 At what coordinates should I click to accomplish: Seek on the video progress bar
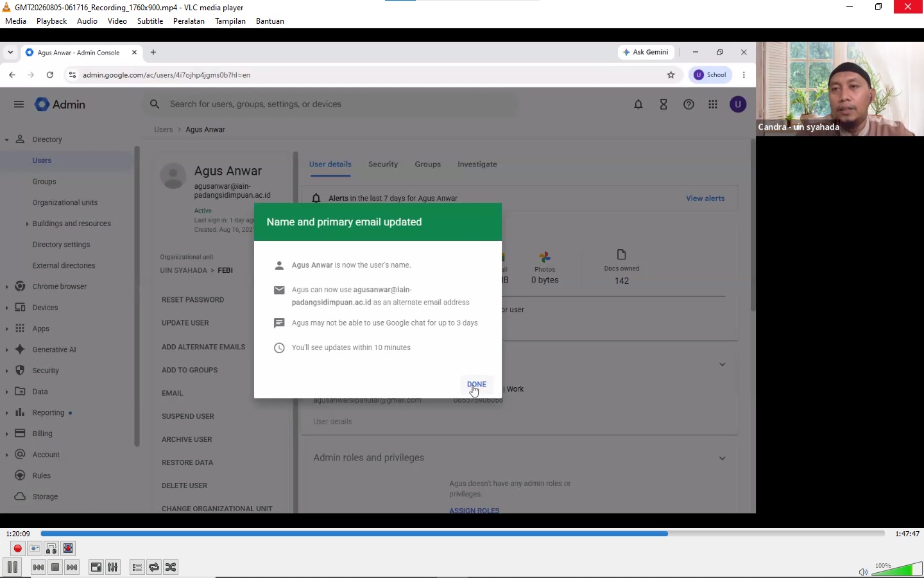pos(463,534)
